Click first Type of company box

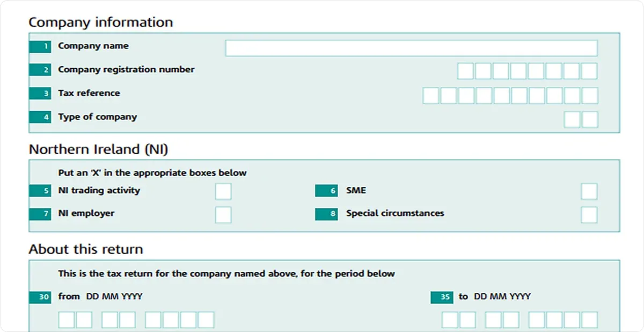(x=572, y=119)
